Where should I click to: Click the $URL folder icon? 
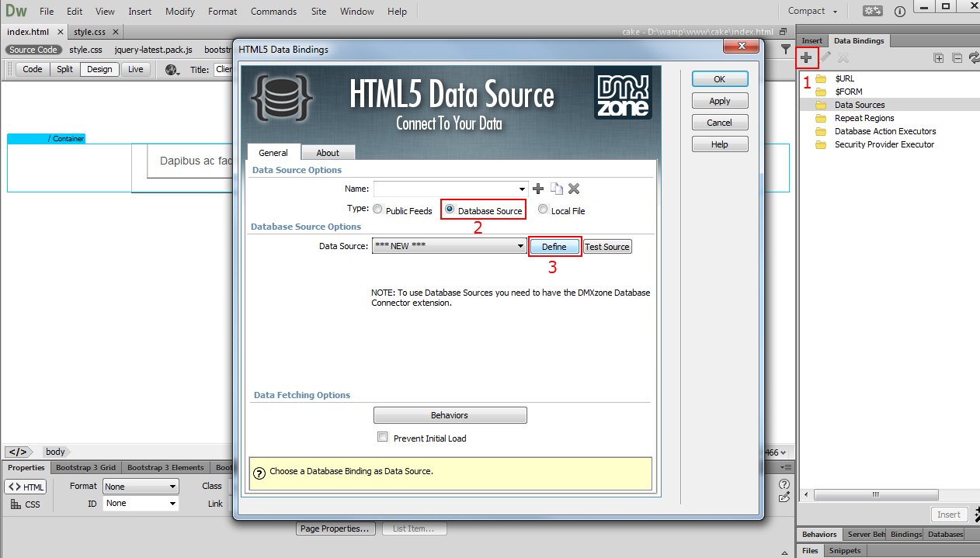coord(821,78)
